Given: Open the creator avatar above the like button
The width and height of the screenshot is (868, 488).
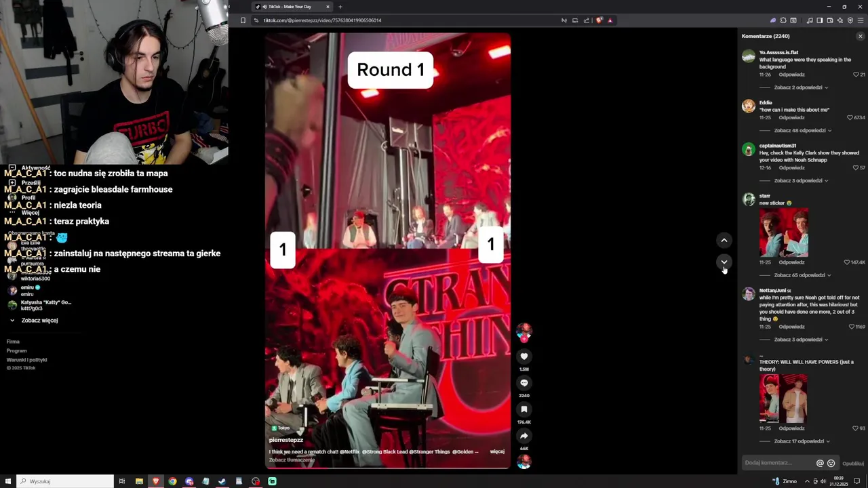Looking at the screenshot, I should pos(524,331).
